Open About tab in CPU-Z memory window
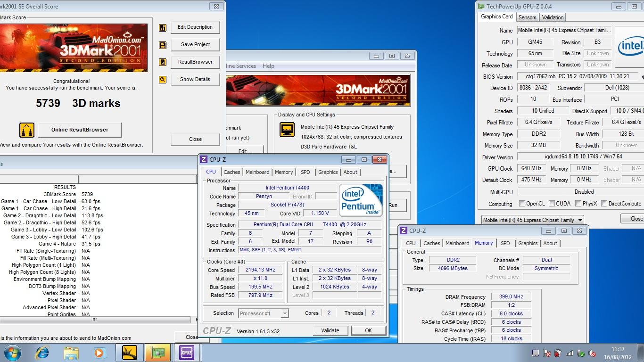This screenshot has height=362, width=644. click(x=550, y=243)
